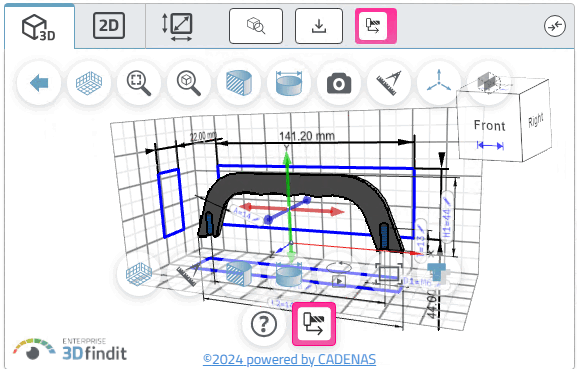The image size is (578, 369).
Task: Click the Right face of the view cube
Action: (536, 120)
